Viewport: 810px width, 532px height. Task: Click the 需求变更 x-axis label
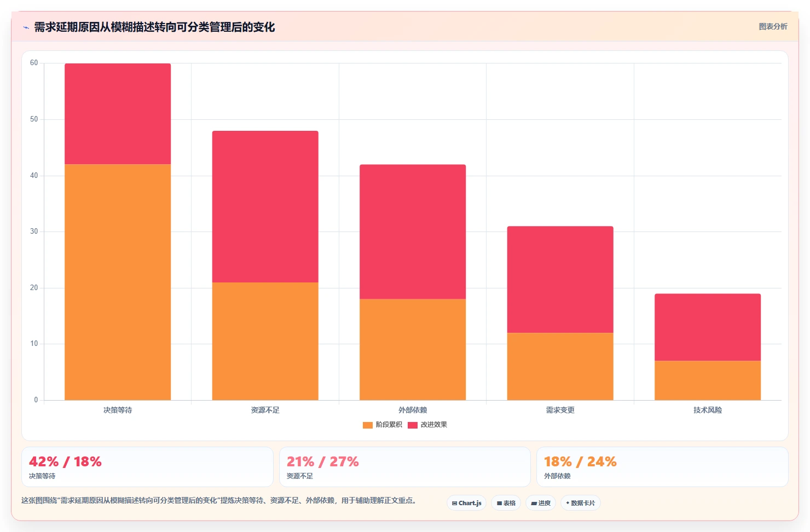pos(560,410)
